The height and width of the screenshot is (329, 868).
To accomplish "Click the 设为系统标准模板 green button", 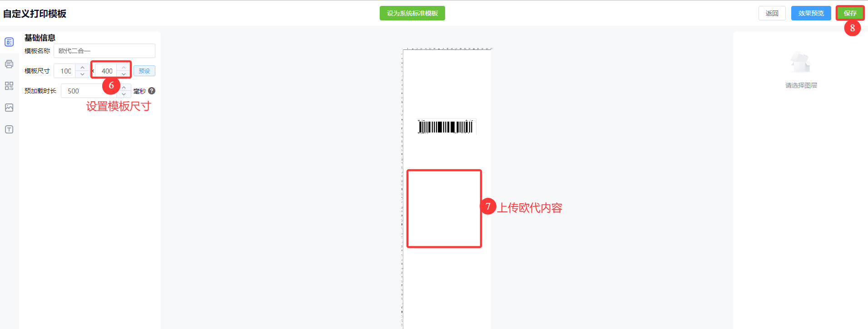I will (x=412, y=13).
